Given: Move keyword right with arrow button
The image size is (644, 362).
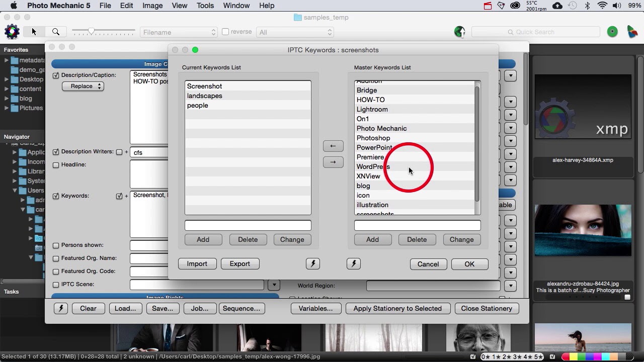Looking at the screenshot, I should (x=333, y=162).
